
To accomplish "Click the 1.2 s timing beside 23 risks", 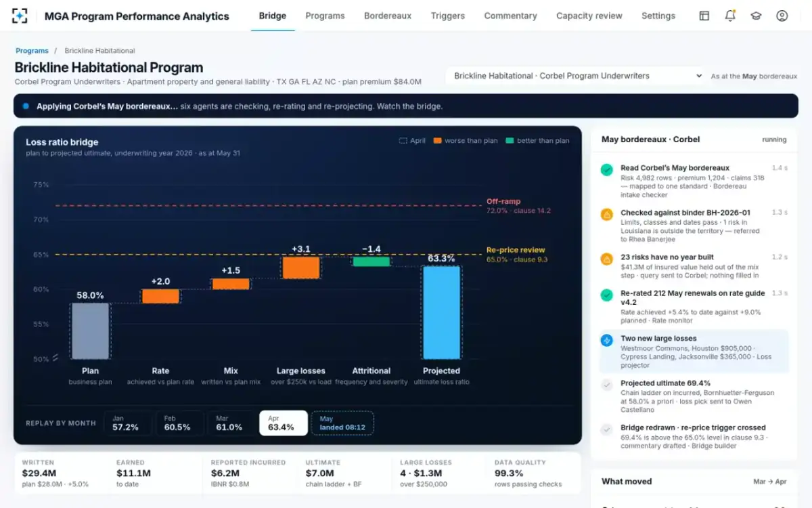I will [x=780, y=257].
